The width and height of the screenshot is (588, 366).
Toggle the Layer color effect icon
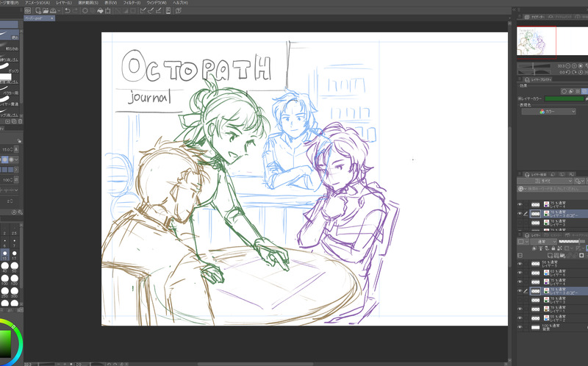tap(584, 91)
